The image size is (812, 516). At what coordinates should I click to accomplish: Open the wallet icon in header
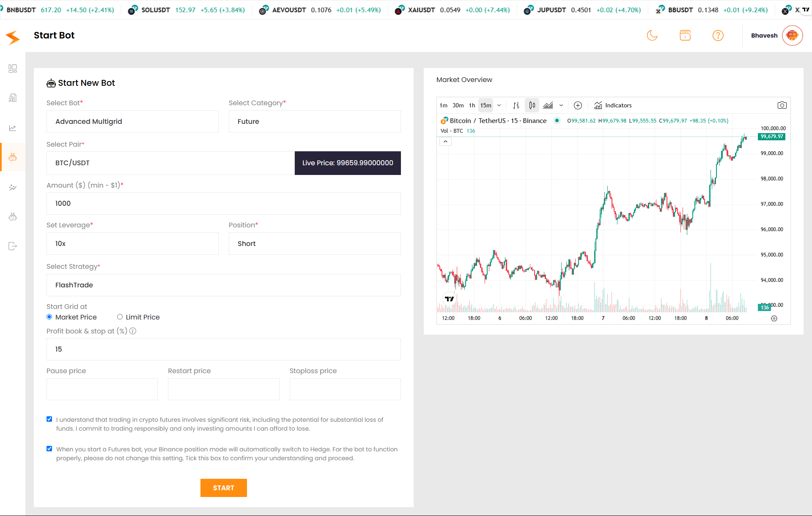[685, 35]
